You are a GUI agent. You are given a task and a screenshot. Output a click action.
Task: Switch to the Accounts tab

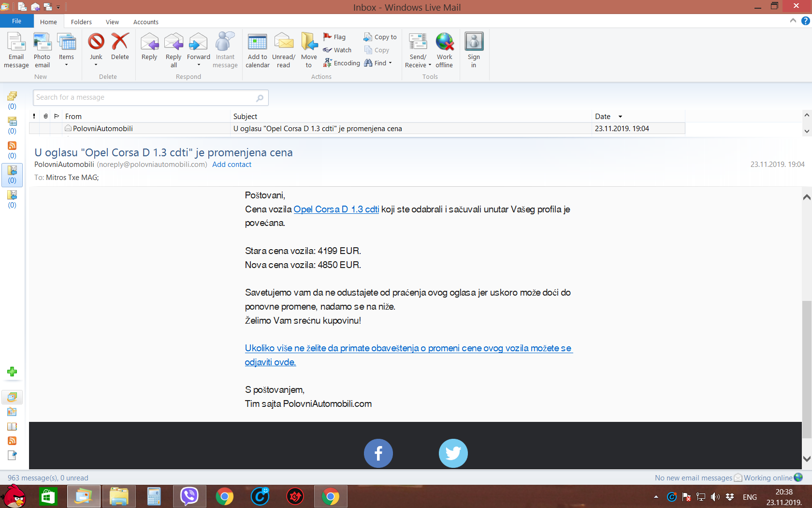coord(146,22)
